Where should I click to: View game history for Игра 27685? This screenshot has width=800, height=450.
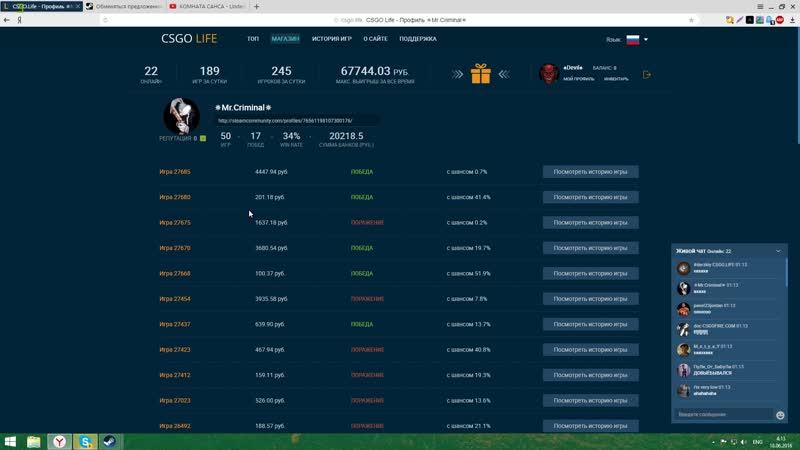[x=590, y=172]
